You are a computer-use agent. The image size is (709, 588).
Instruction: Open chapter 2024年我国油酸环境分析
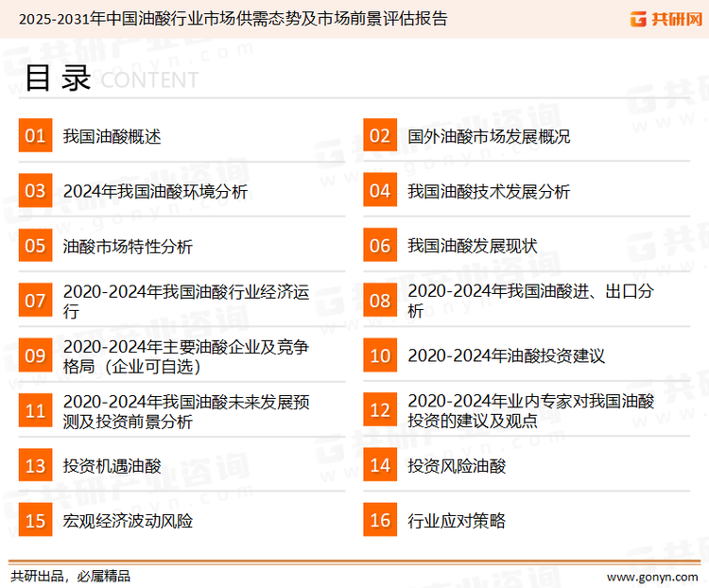point(156,191)
